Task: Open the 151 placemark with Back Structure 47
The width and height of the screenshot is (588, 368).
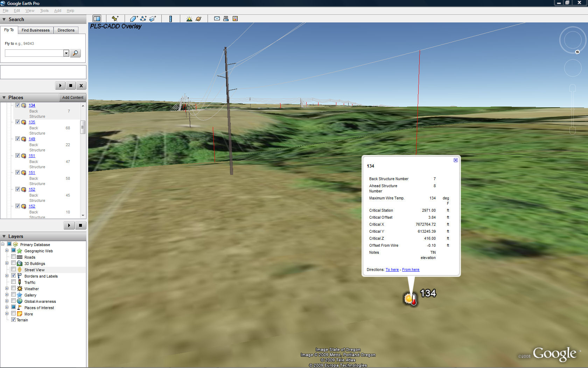Action: [32, 156]
